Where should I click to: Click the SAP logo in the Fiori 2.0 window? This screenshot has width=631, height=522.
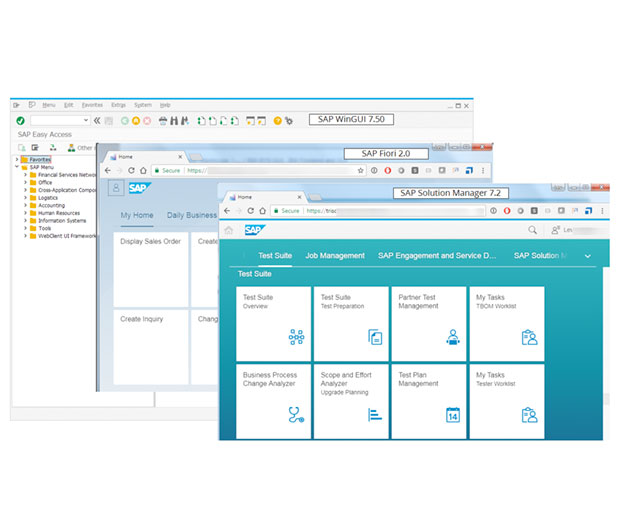(140, 188)
